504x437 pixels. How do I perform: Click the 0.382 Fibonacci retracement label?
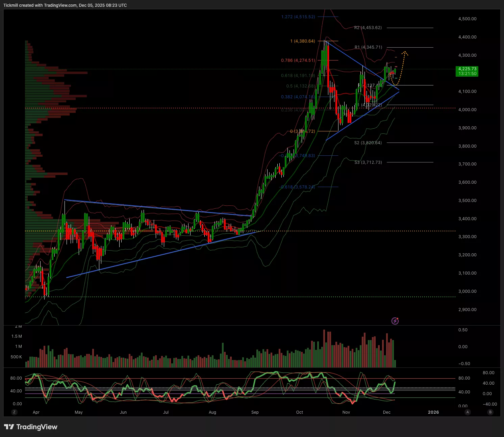298,97
